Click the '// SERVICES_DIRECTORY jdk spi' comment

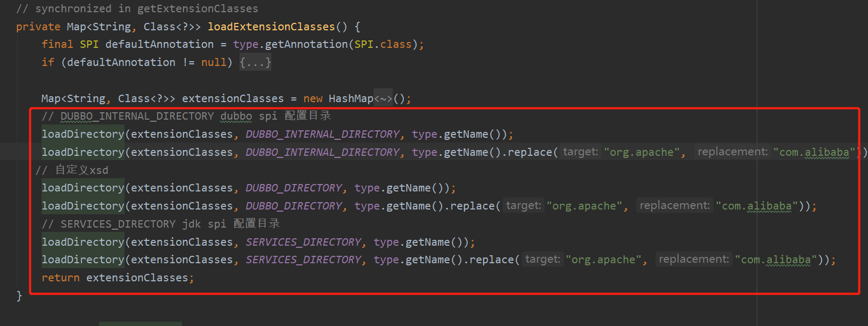click(x=161, y=224)
